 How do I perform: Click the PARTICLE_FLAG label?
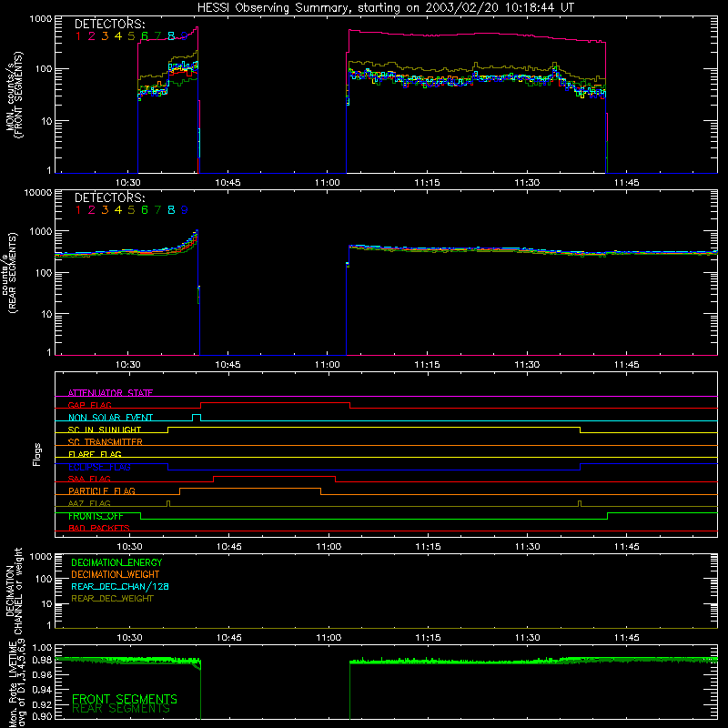[102, 490]
